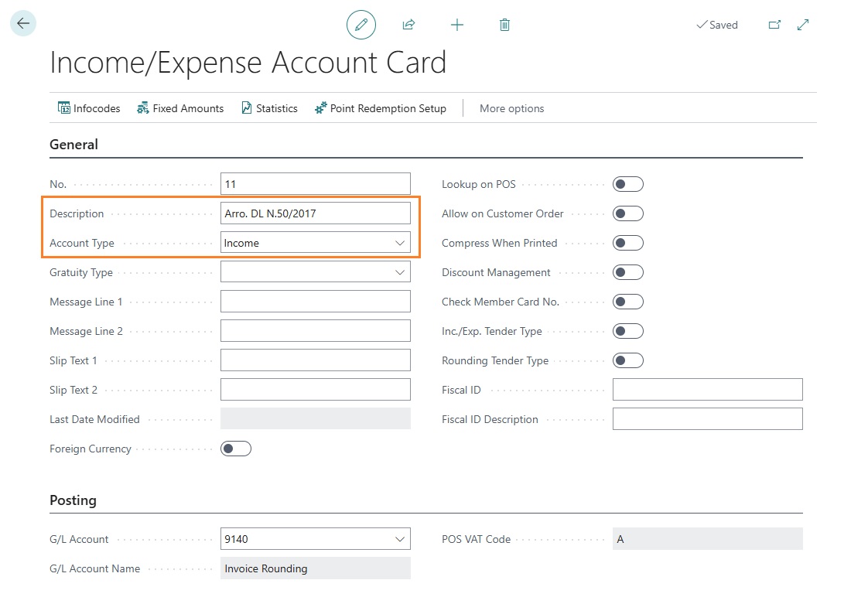868x604 pixels.
Task: Open Infocodes from the action bar
Action: pyautogui.click(x=89, y=108)
